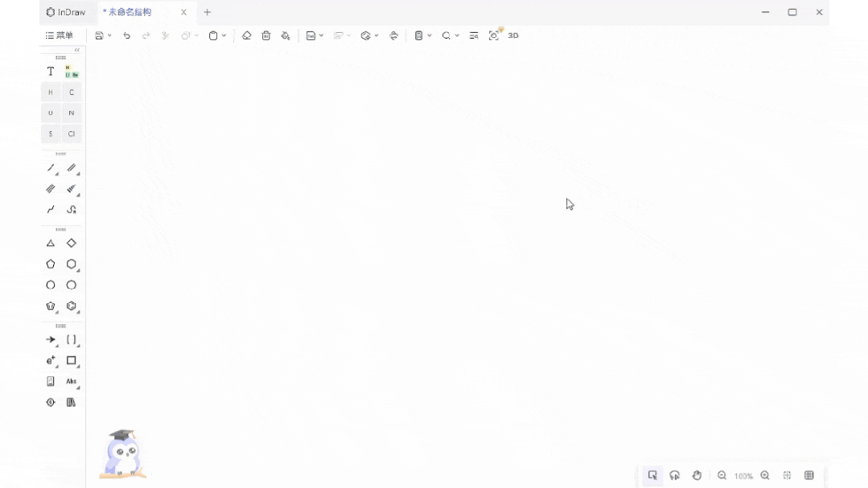Select the cyclohexane hexagon ring tool

point(72,264)
